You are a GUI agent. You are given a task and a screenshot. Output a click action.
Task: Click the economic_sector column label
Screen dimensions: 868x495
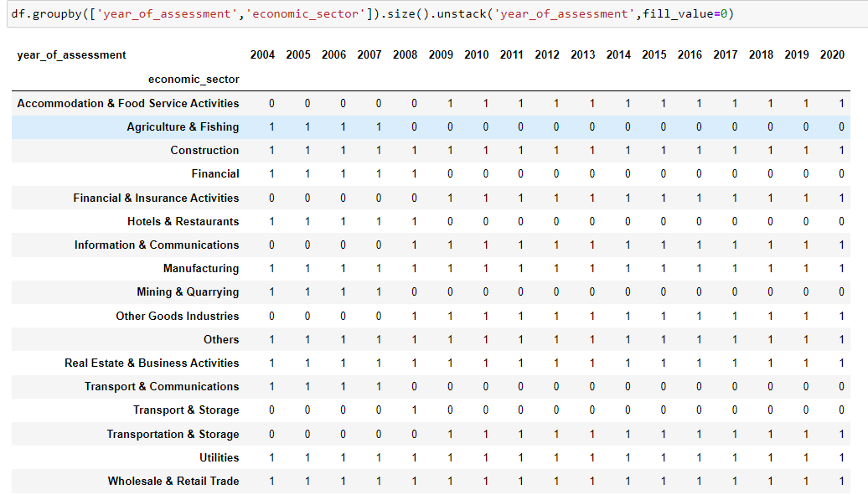[194, 79]
